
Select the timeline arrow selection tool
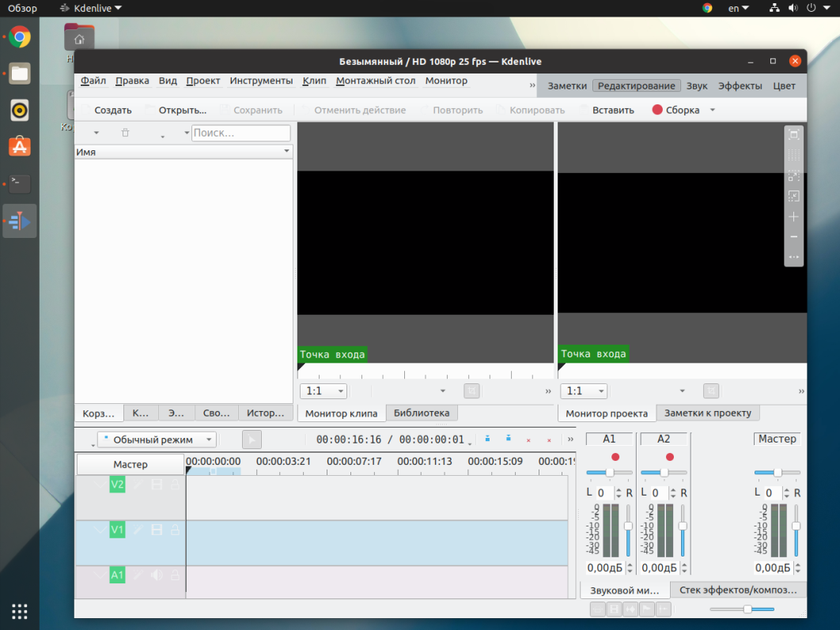pyautogui.click(x=251, y=439)
